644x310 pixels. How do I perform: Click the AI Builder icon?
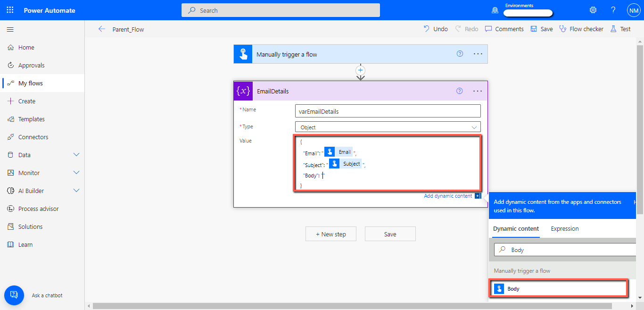pos(11,191)
